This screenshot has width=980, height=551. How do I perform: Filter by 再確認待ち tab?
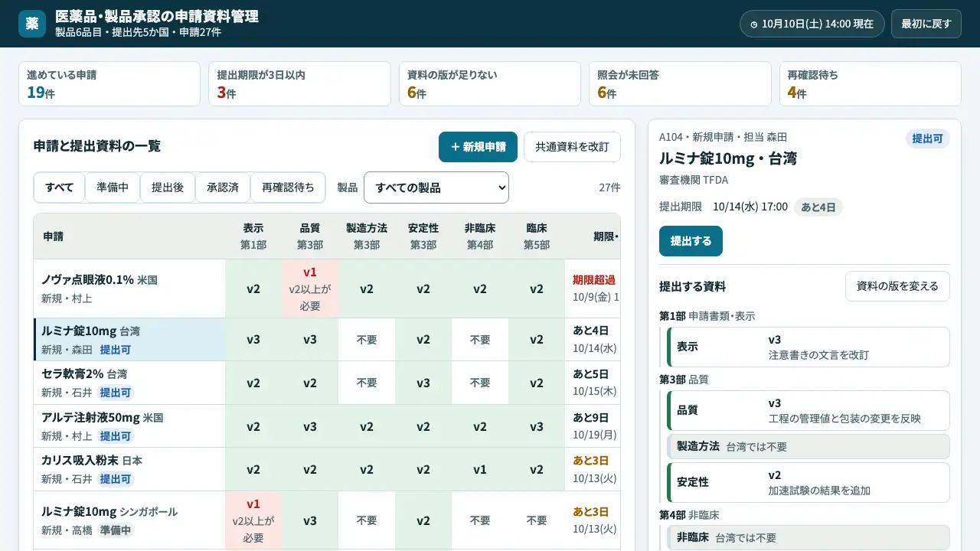click(288, 187)
